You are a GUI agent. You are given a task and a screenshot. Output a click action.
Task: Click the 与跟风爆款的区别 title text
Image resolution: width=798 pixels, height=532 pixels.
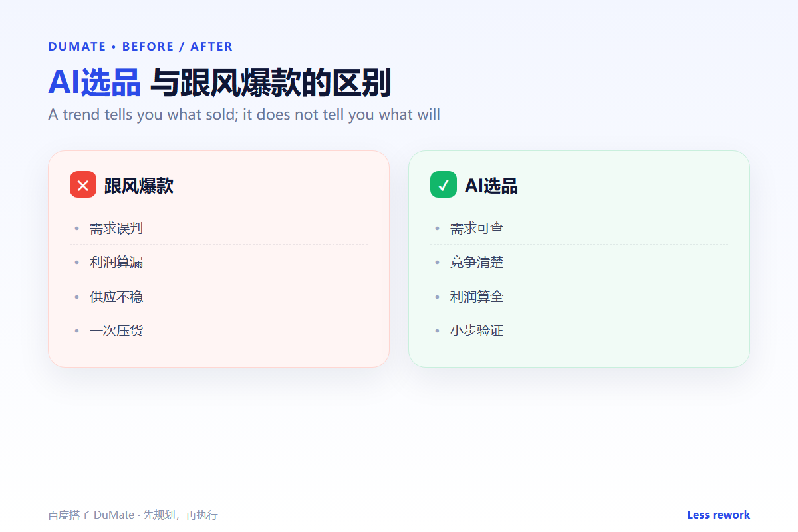(x=271, y=83)
